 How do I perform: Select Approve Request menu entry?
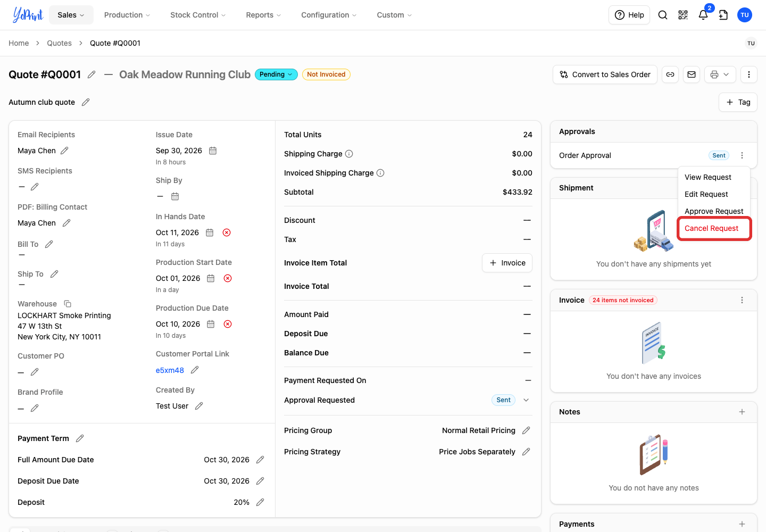tap(714, 211)
